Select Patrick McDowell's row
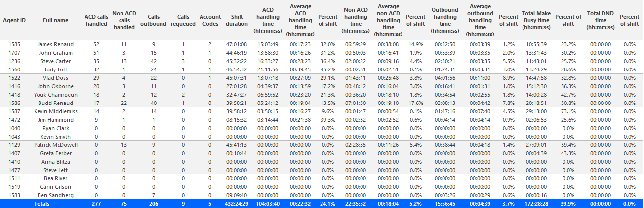644x208 pixels. point(322,145)
